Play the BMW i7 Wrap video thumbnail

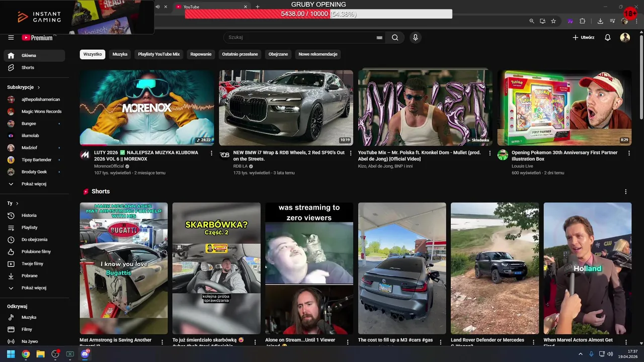(x=286, y=108)
